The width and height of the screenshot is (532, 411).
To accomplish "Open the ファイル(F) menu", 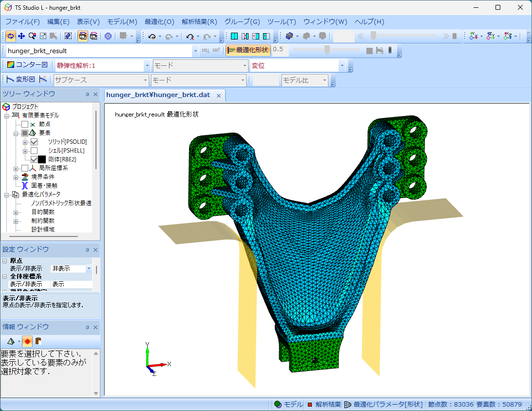I will point(23,22).
